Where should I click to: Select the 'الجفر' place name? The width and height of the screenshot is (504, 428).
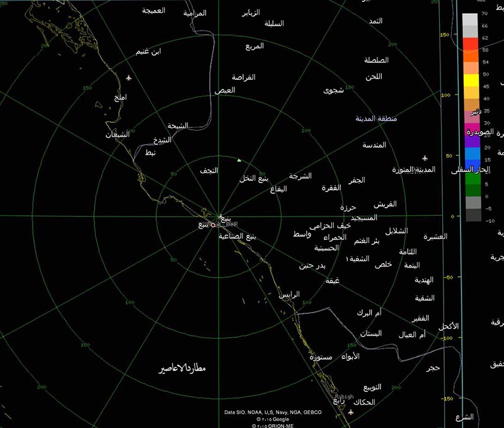(x=357, y=180)
